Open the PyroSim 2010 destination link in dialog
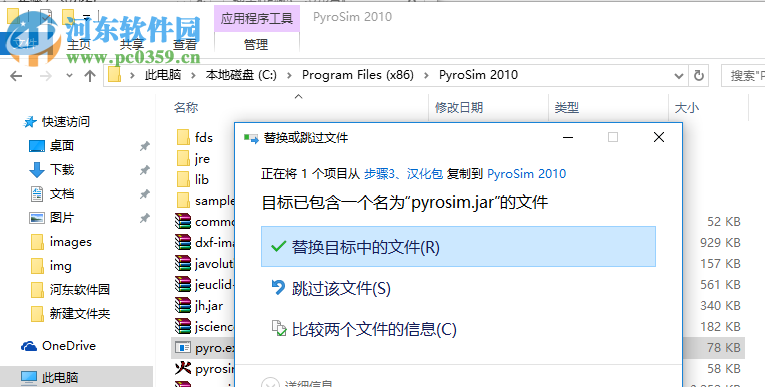Viewport: 765px width, 387px height. [x=526, y=174]
